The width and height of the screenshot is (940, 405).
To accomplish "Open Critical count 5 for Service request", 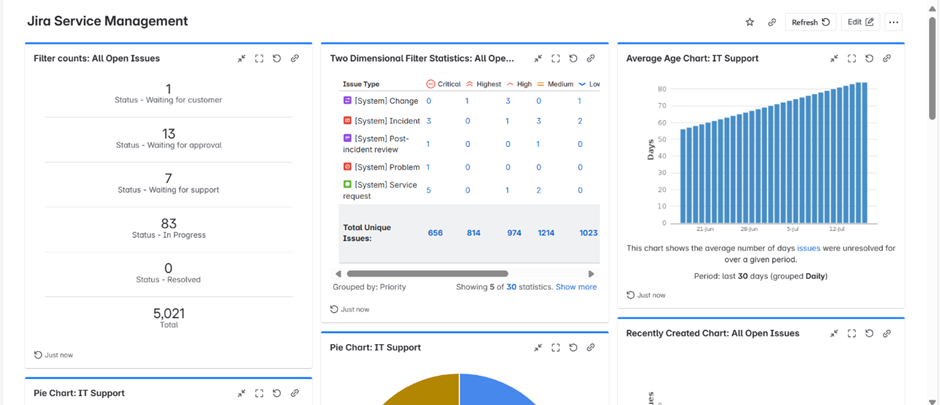I will pos(429,190).
